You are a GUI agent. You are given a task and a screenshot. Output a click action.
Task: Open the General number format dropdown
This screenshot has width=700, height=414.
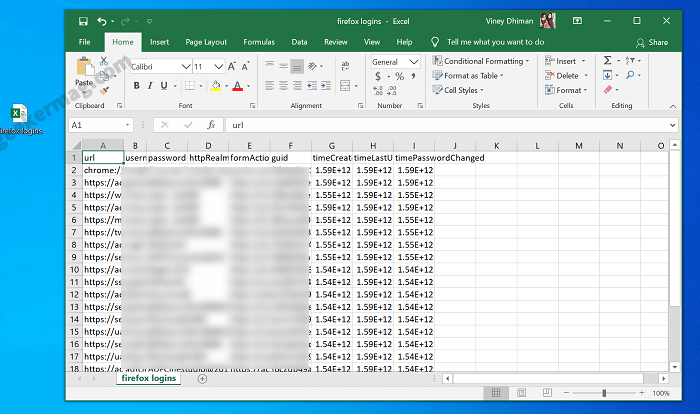(414, 62)
